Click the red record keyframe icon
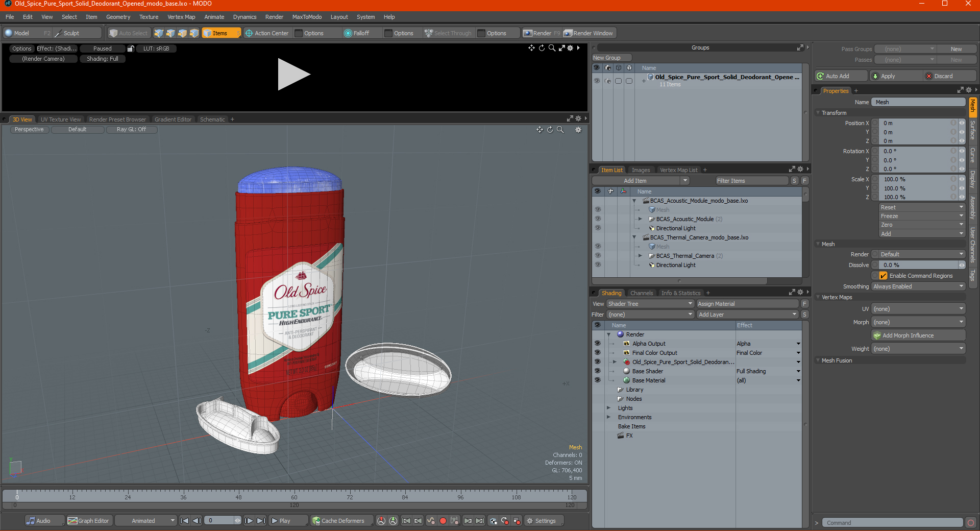 click(443, 521)
